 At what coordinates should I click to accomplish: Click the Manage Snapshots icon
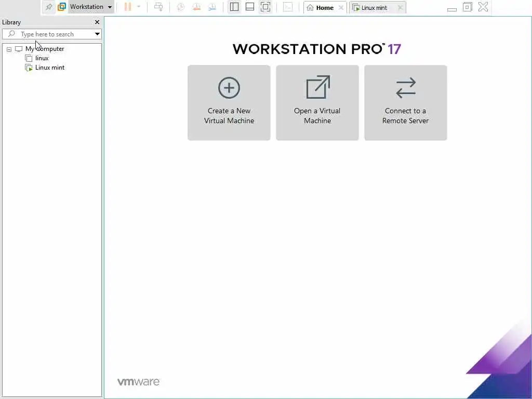tap(212, 7)
